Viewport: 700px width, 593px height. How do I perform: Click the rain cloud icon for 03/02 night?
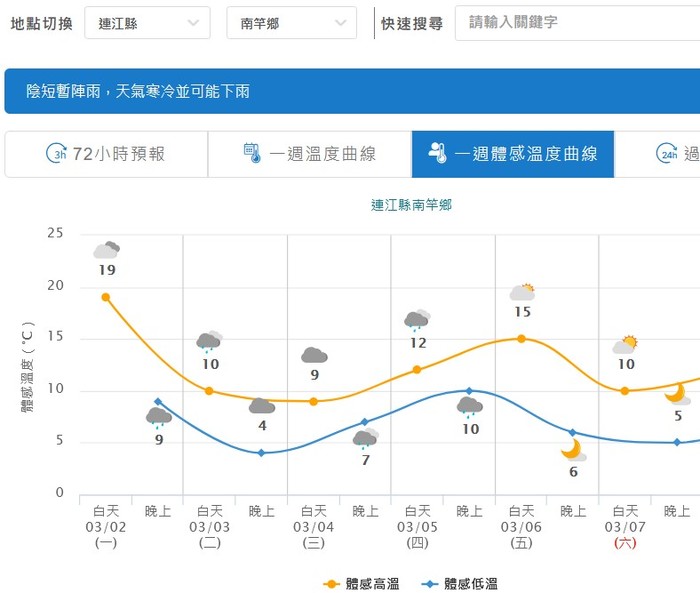point(158,417)
